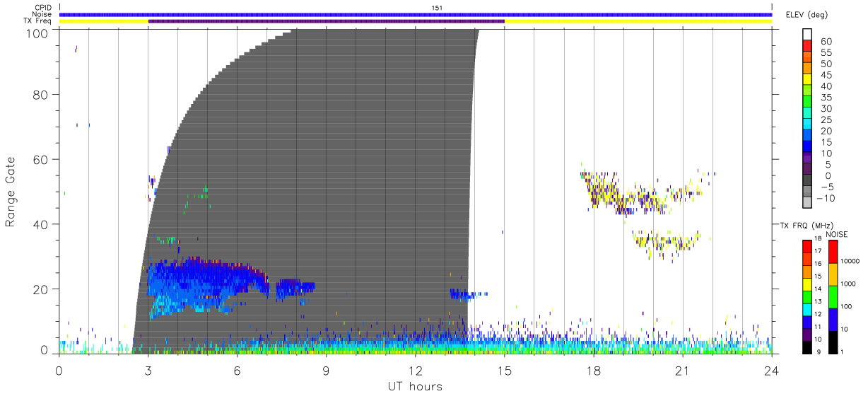Image resolution: width=868 pixels, height=401 pixels.
Task: Pick the light gray bottom segment of ELEV colorbar
Action: 807,202
